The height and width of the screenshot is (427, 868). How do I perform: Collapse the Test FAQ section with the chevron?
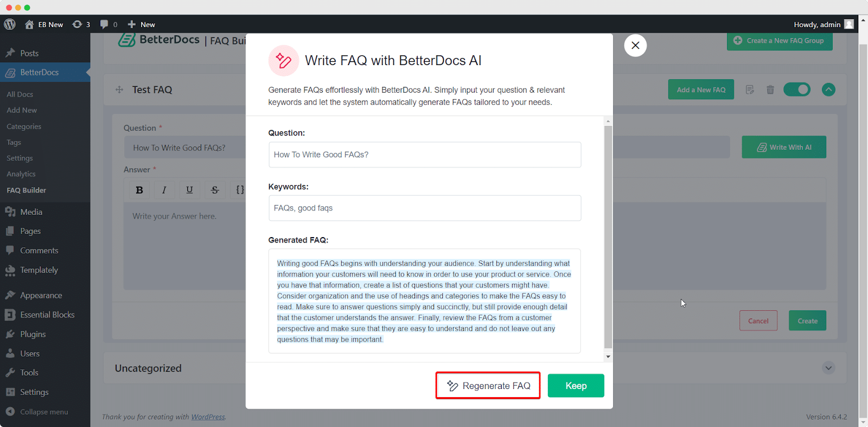828,90
